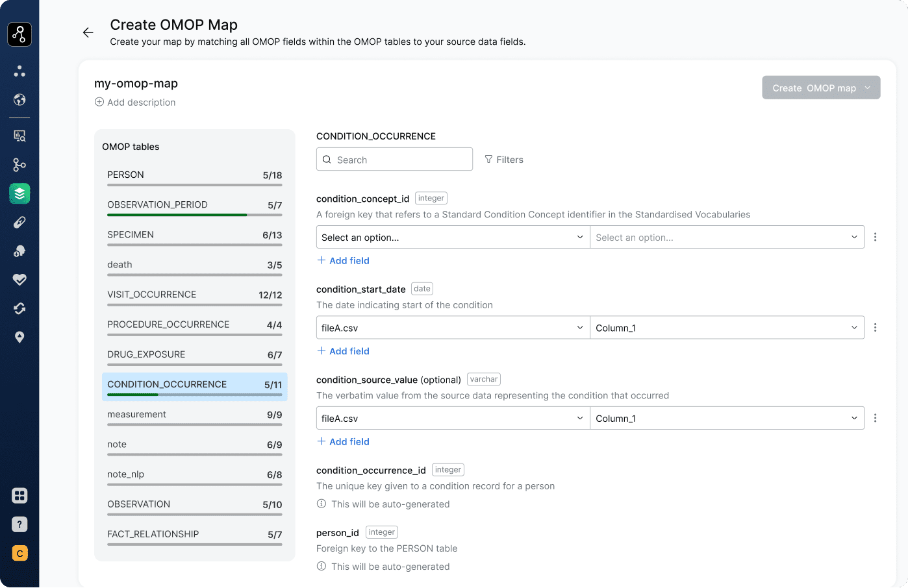The height and width of the screenshot is (588, 908).
Task: Open the branch/git sidebar icon
Action: 19,165
